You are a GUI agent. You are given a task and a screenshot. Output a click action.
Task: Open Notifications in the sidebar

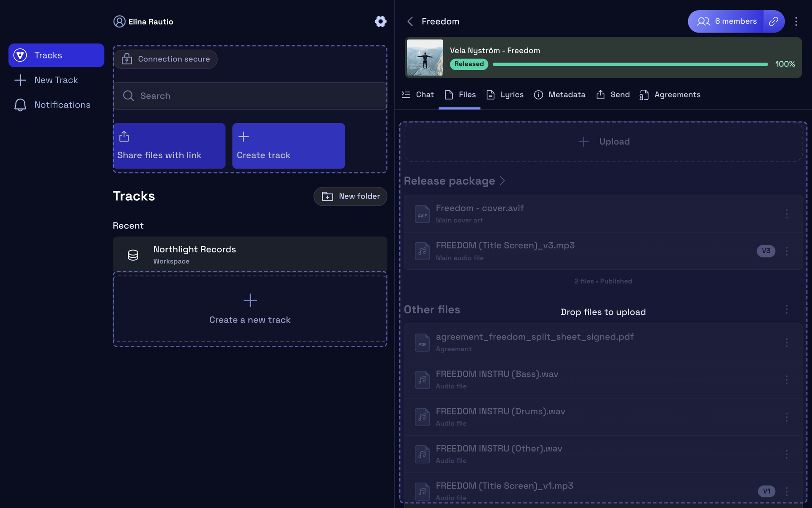56,105
